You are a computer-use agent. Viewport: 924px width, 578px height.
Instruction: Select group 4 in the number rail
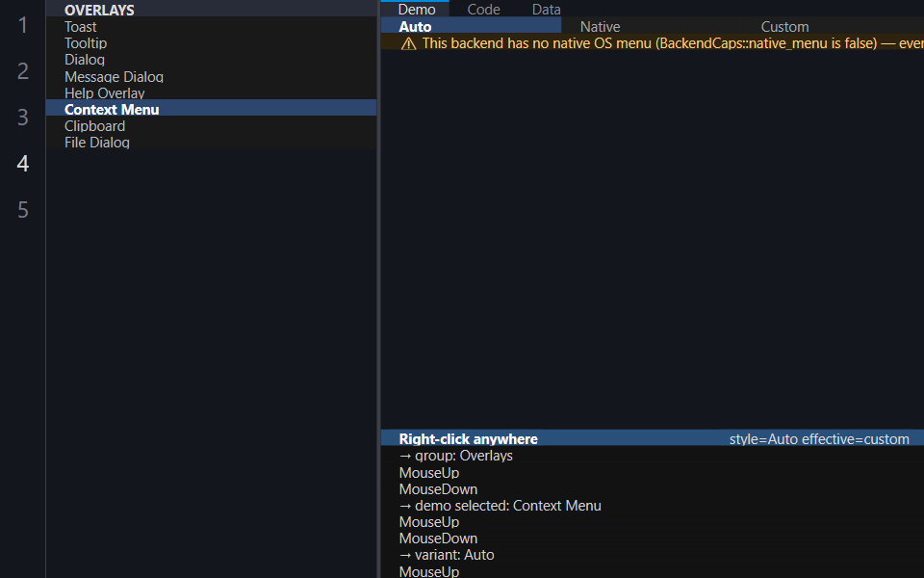click(23, 164)
